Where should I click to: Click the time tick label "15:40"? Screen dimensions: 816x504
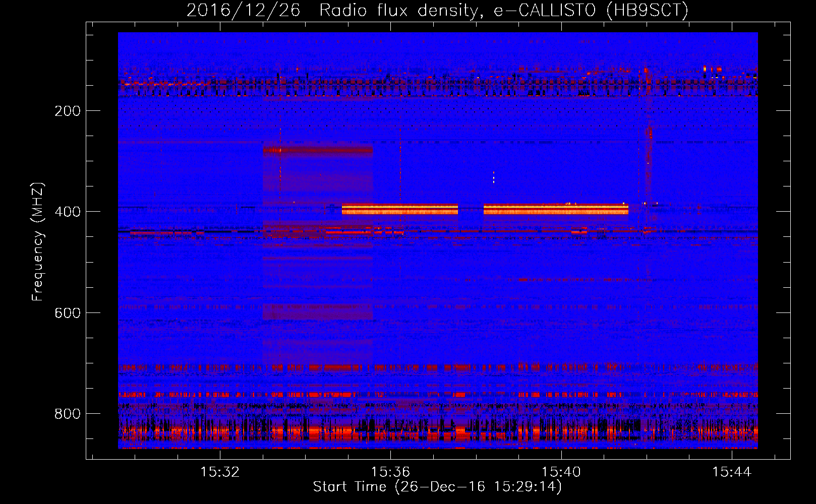pos(561,472)
